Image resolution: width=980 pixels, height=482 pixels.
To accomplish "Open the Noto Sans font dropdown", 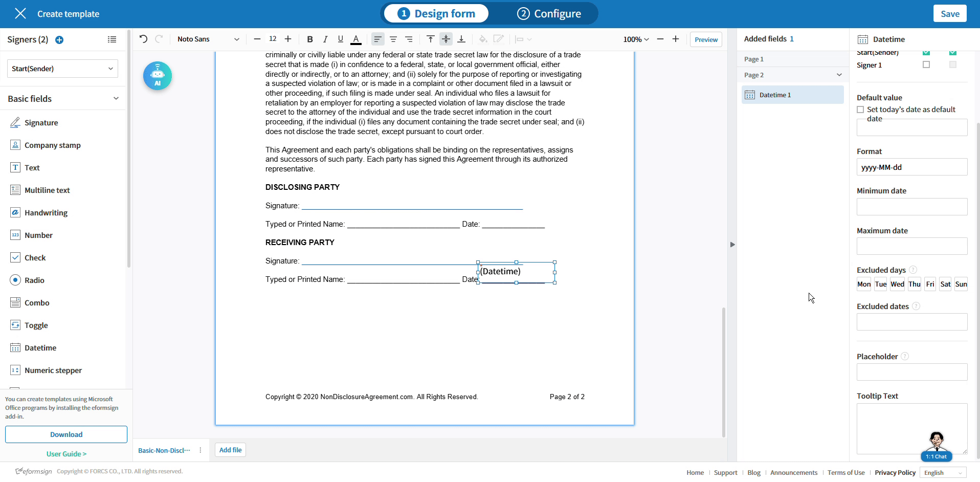I will [208, 39].
